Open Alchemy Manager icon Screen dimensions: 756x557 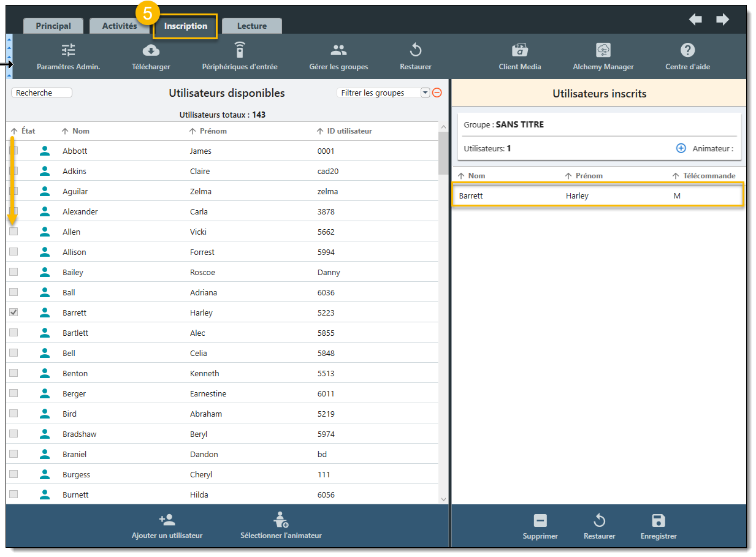[x=603, y=51]
